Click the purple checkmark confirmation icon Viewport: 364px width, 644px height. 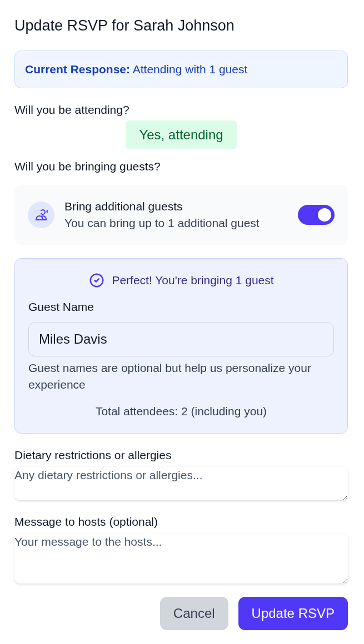click(x=97, y=280)
